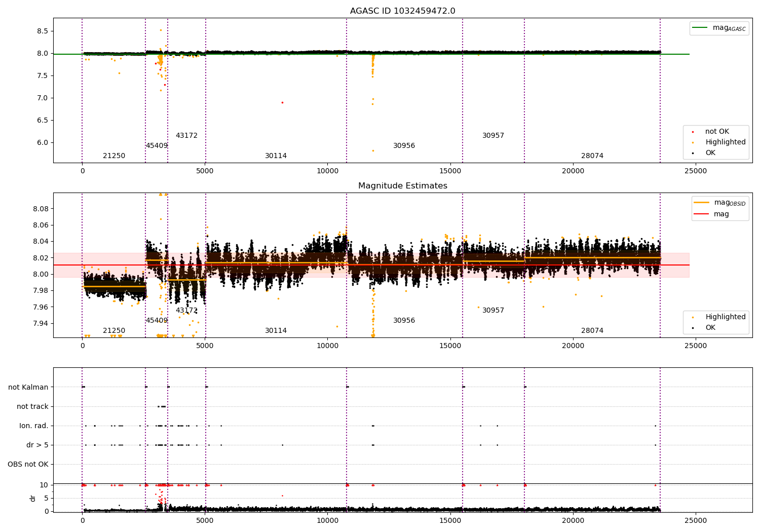This screenshot has width=760, height=532.
Task: Click the 8.06 y-axis tick label
Action: tap(41, 225)
